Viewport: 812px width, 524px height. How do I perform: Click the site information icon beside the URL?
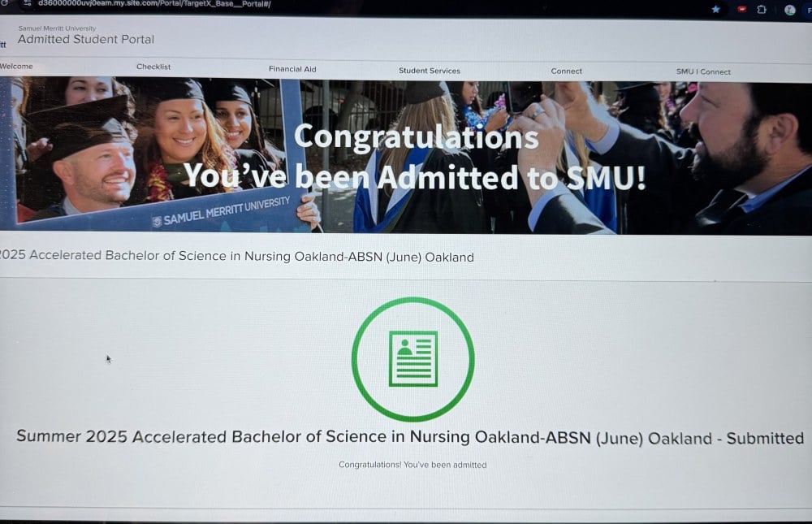pyautogui.click(x=28, y=3)
